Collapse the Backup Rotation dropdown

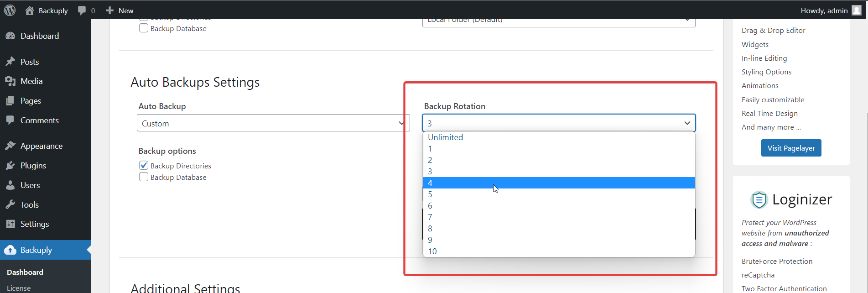(559, 123)
